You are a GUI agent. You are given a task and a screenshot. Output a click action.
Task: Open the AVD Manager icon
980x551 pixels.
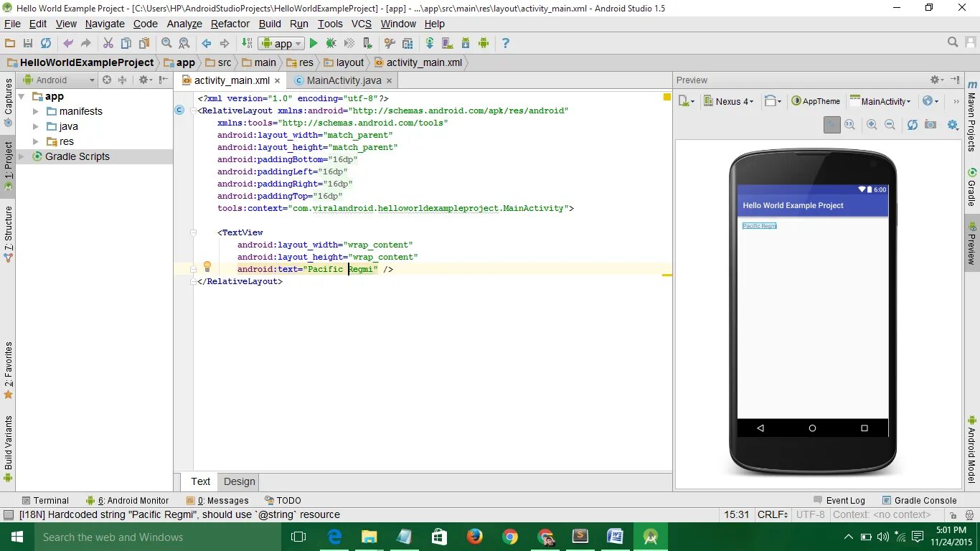[x=448, y=43]
